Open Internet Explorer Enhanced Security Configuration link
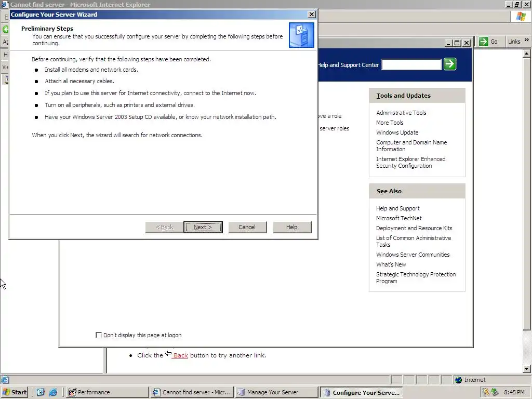532x399 pixels. tap(410, 162)
